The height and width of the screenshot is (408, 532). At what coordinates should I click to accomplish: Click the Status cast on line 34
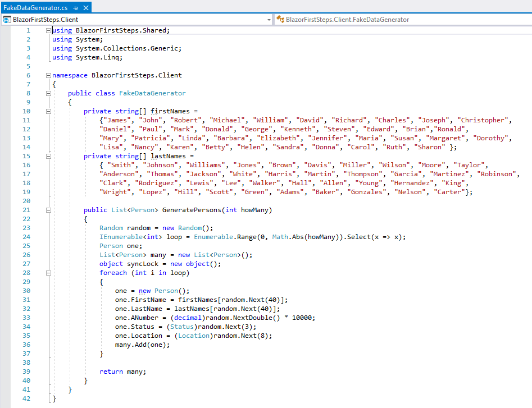coord(182,327)
